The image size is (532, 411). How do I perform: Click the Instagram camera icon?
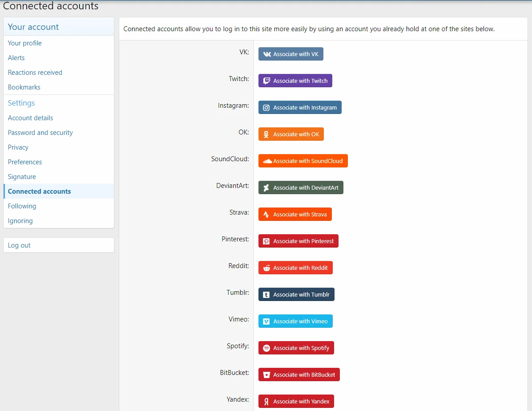pos(266,108)
